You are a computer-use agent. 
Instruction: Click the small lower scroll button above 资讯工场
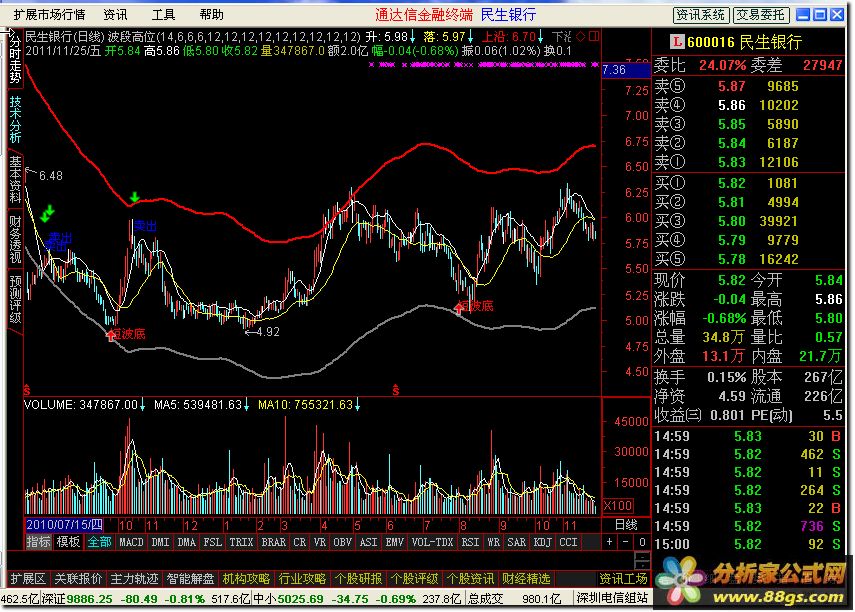click(x=642, y=565)
